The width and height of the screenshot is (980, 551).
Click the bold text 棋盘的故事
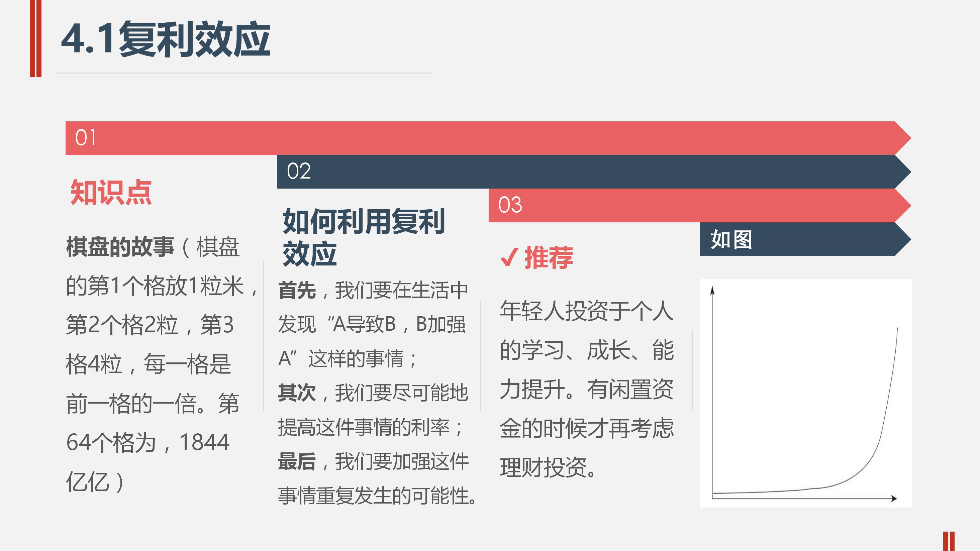120,247
